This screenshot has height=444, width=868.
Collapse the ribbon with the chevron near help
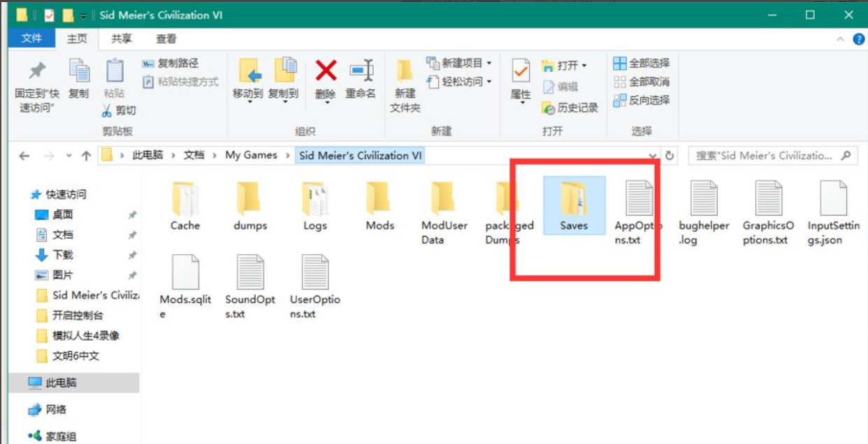click(x=841, y=40)
